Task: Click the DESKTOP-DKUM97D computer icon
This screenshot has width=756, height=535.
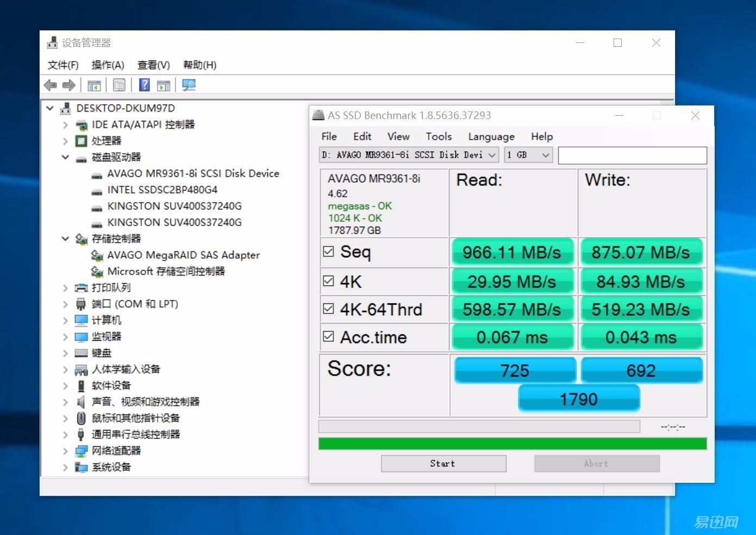Action: coord(66,108)
